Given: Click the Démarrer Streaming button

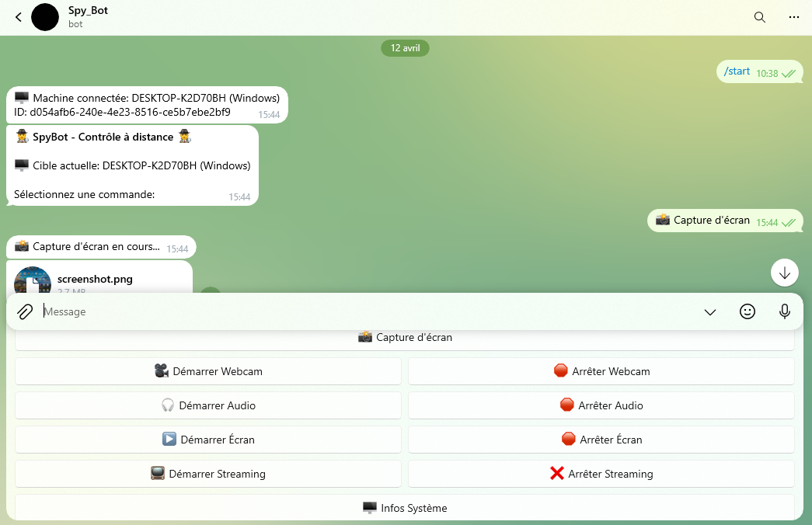Looking at the screenshot, I should (x=208, y=474).
